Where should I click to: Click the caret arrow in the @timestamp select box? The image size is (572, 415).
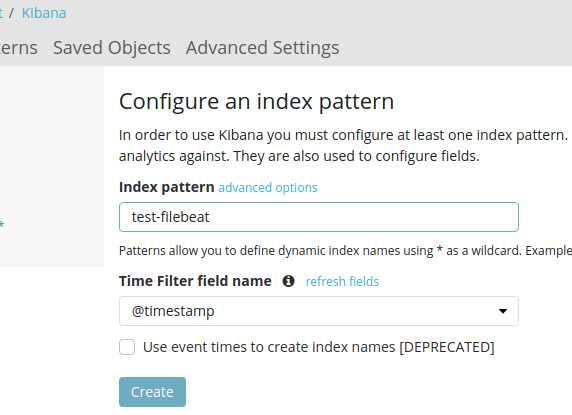(503, 311)
